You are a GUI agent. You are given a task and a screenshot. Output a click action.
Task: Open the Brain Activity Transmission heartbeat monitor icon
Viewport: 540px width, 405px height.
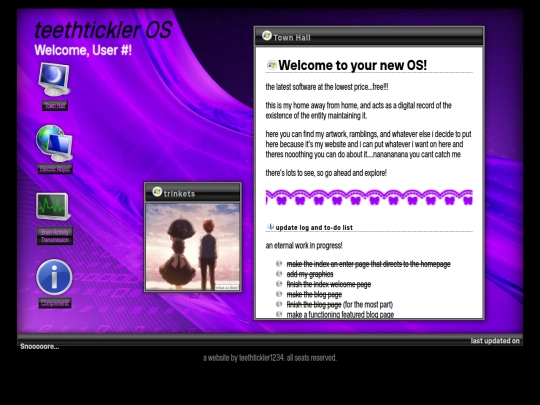(53, 207)
